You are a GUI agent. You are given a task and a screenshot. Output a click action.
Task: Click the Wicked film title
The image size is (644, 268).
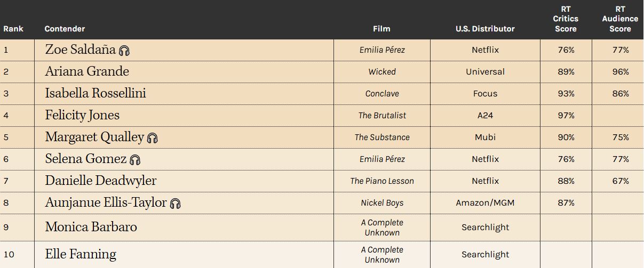(382, 72)
